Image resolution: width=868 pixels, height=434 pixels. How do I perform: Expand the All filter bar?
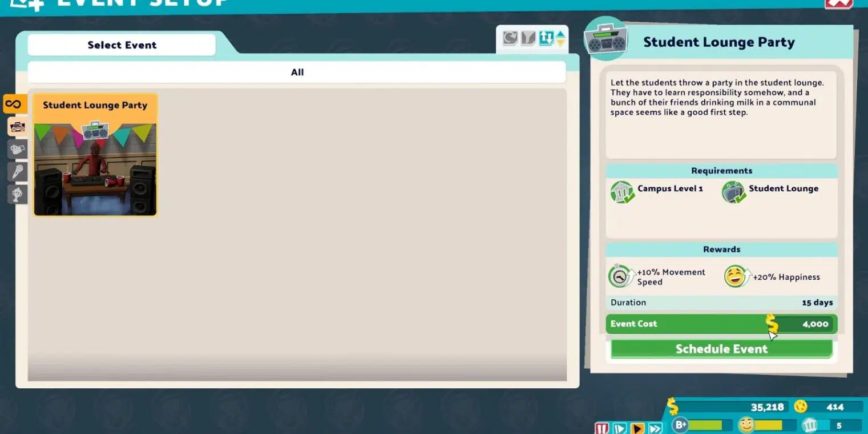[x=297, y=73]
